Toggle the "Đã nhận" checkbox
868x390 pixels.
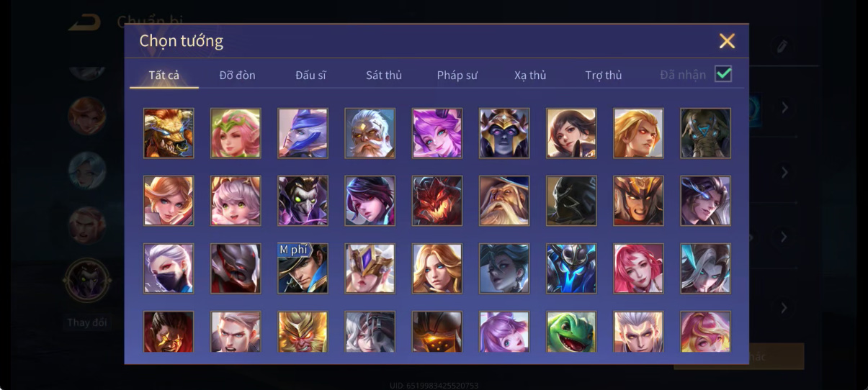pyautogui.click(x=723, y=74)
